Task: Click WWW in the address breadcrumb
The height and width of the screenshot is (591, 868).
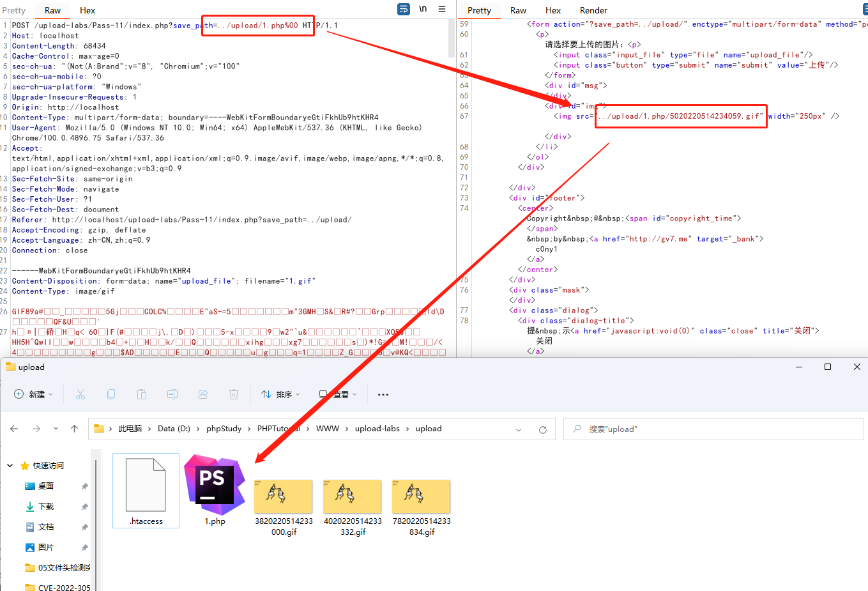Action: coord(328,429)
